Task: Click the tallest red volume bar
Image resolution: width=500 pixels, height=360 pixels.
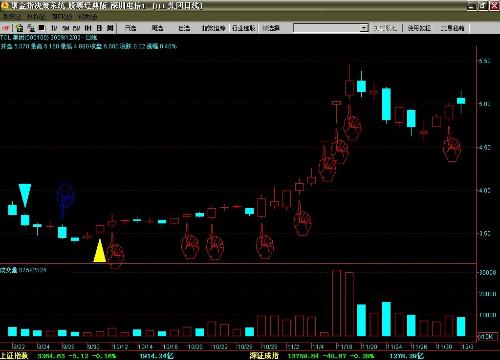Action: click(337, 303)
